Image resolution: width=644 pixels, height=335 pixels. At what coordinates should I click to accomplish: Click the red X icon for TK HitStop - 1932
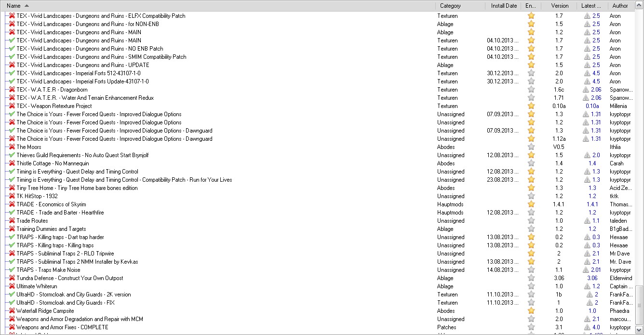click(x=12, y=196)
